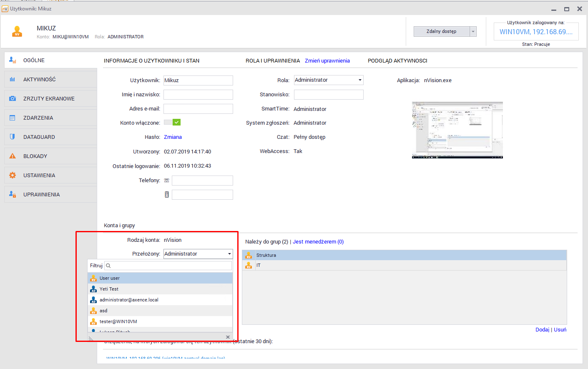Click the DataGuard shield icon
The height and width of the screenshot is (369, 588).
13,137
